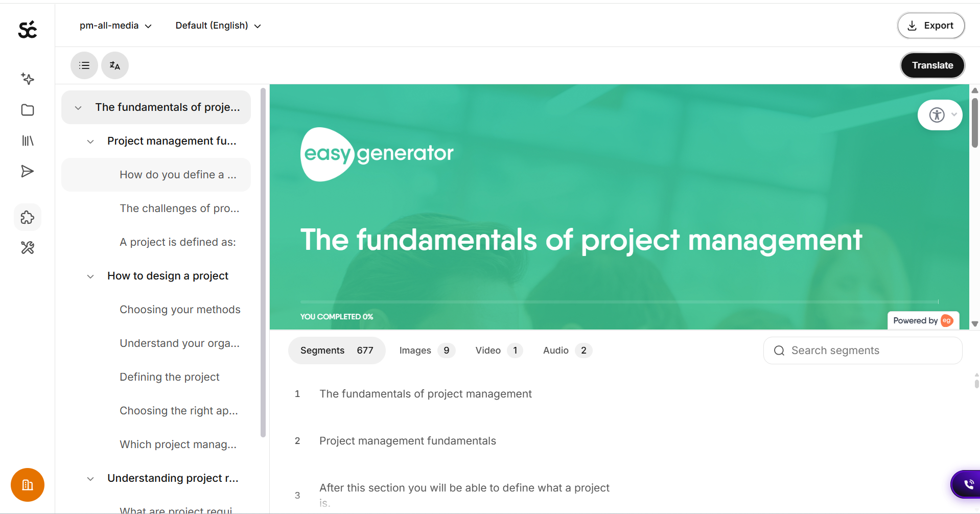Switch to the Video tab

click(499, 351)
